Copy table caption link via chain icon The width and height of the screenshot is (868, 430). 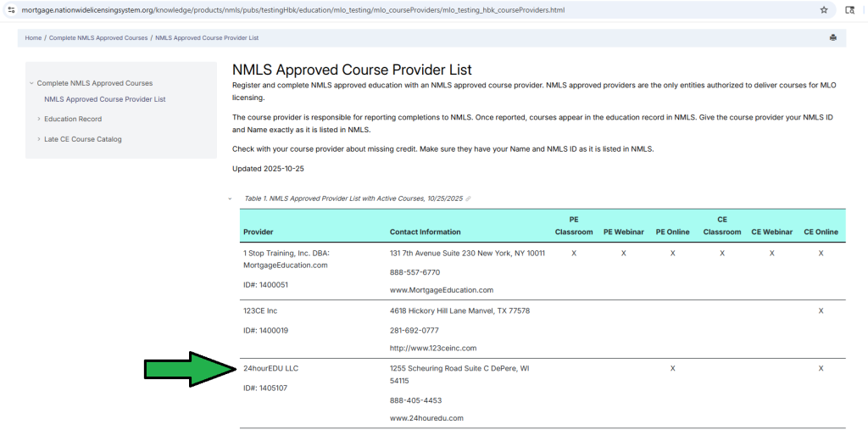coord(468,198)
